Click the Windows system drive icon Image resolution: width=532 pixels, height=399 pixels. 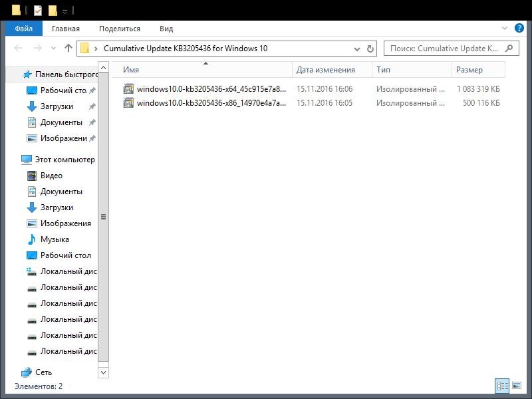pos(31,271)
